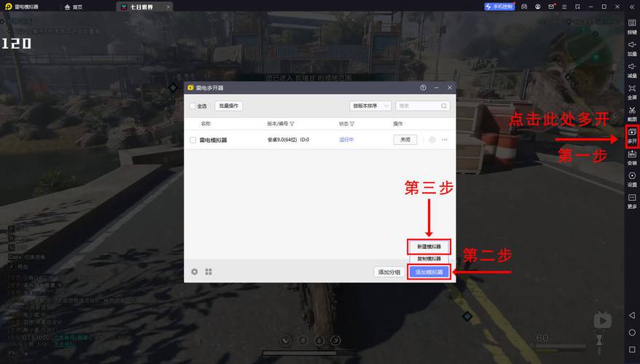Switch to the 七日世界 game tab
The width and height of the screenshot is (640, 364).
141,7
